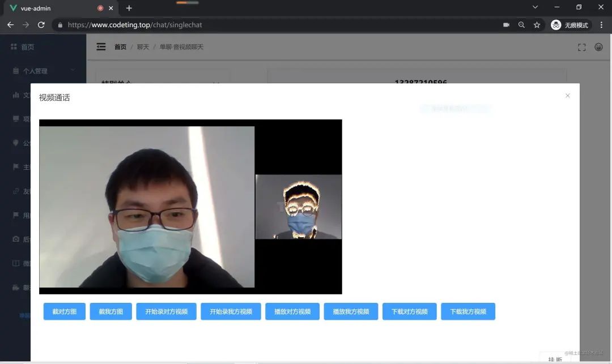Viewport: 612px width, 364px height.
Task: Open the 无痕模式 incognito profile button
Action: [570, 25]
